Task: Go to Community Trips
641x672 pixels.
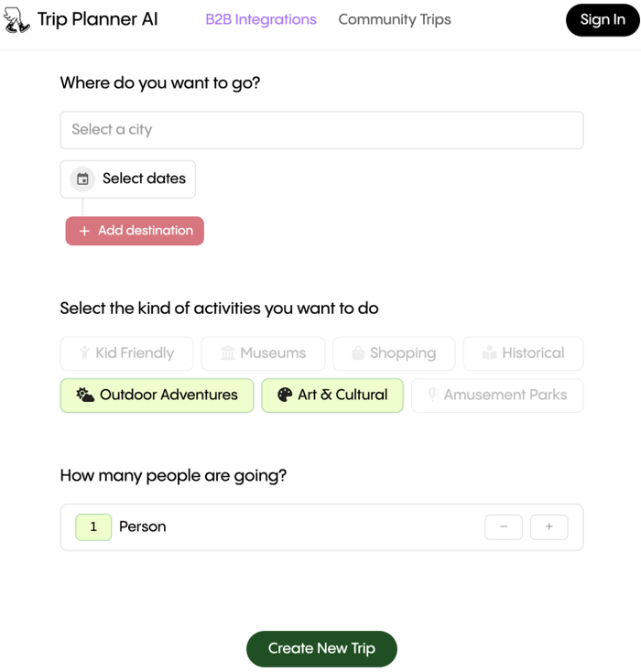Action: [395, 19]
